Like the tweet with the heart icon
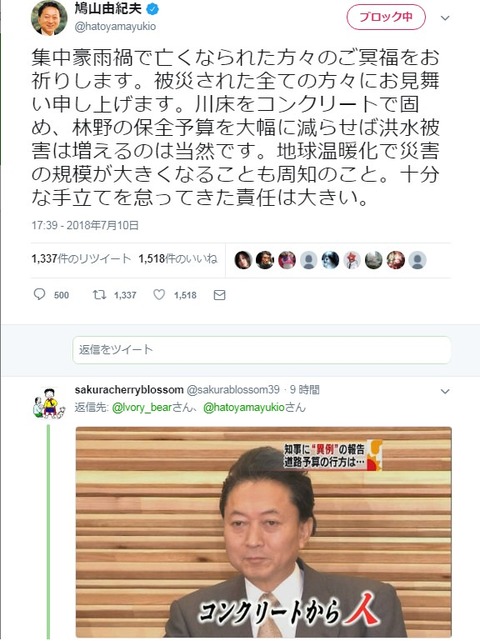 coord(159,294)
